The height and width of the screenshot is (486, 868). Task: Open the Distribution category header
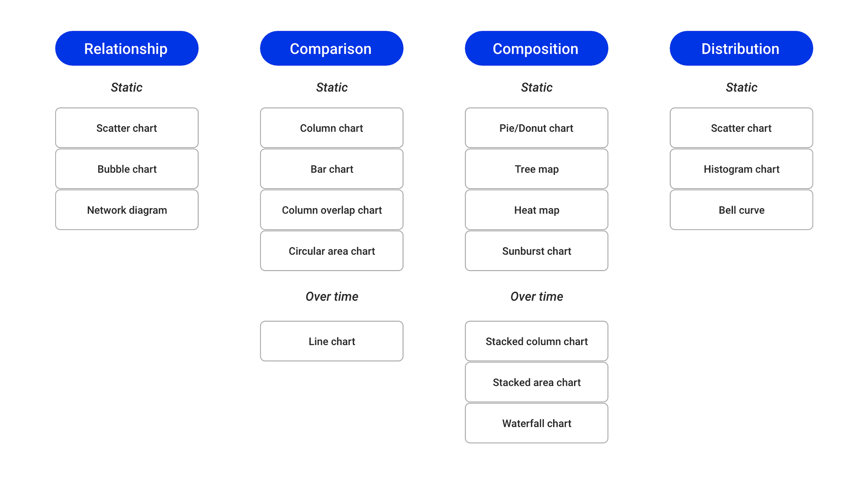pos(741,48)
